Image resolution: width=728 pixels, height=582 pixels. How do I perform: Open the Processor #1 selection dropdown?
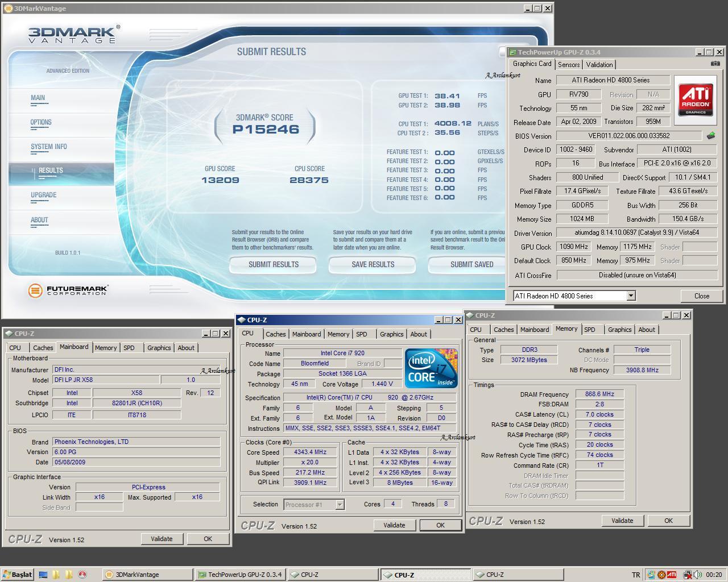339,504
